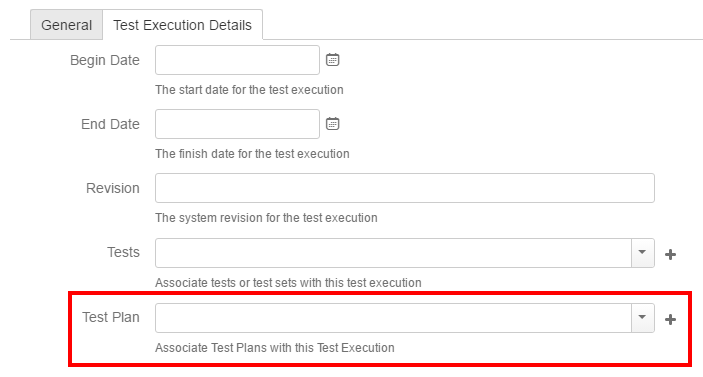Click the Tests field label
Image resolution: width=703 pixels, height=377 pixels.
(x=123, y=252)
